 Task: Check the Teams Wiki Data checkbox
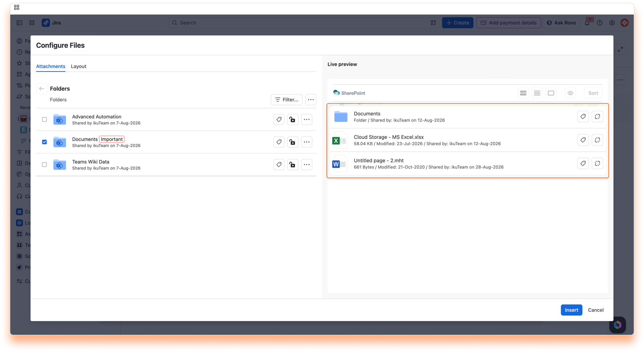pos(44,164)
